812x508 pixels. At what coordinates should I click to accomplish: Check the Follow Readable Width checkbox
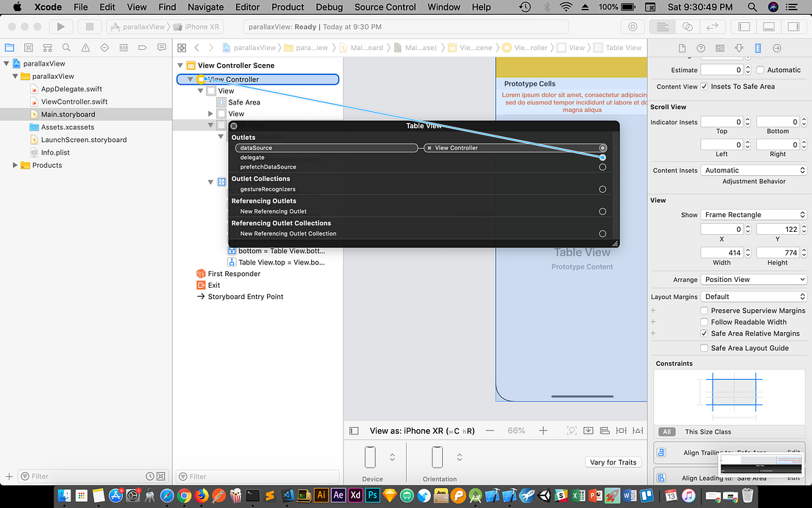[704, 322]
